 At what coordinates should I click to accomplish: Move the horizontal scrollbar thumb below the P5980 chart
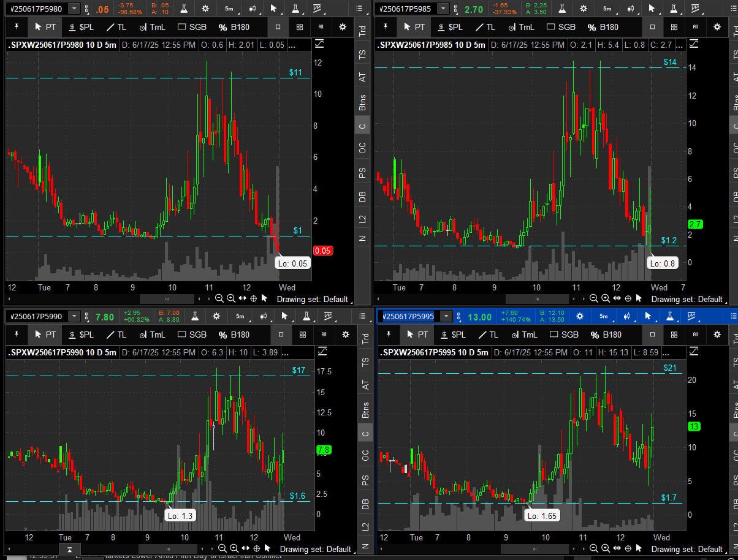coord(167,298)
